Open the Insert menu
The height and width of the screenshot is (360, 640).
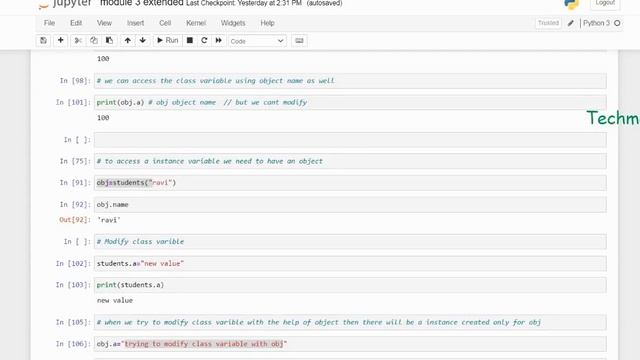(136, 23)
